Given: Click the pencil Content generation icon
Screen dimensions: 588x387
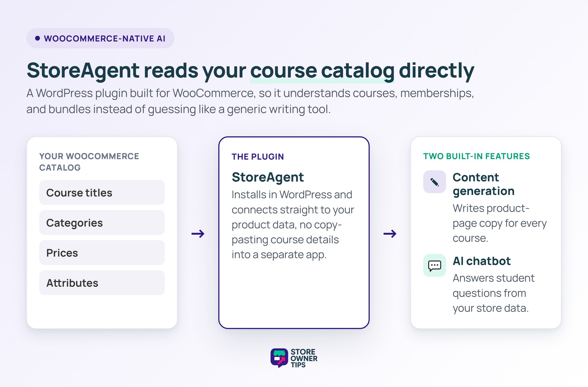Looking at the screenshot, I should coord(435,182).
